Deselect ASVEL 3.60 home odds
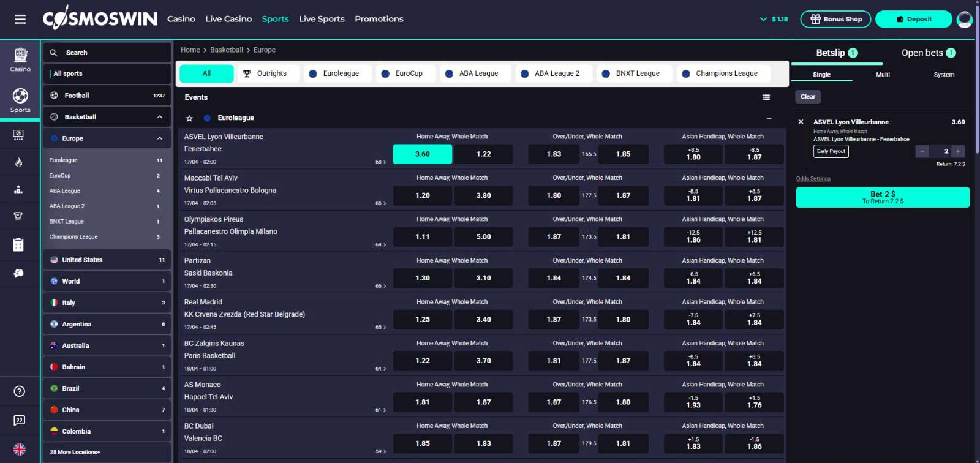Screen dimensions: 980x463 pyautogui.click(x=423, y=154)
